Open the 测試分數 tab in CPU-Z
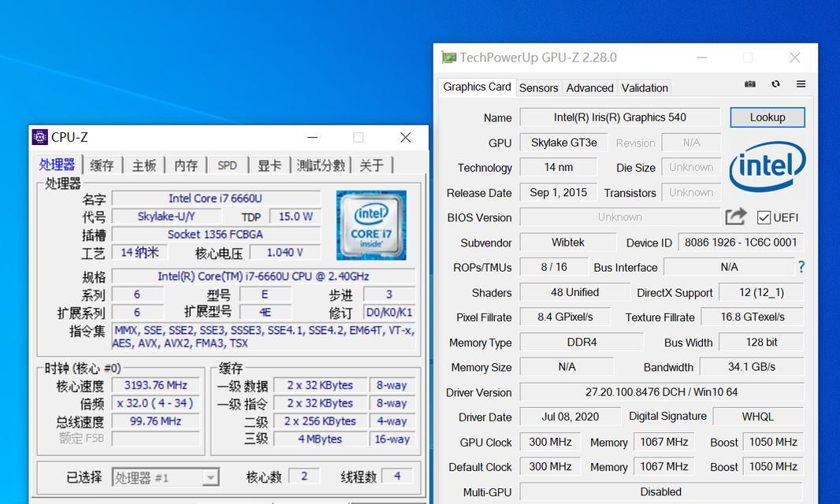This screenshot has height=504, width=840. [x=321, y=165]
